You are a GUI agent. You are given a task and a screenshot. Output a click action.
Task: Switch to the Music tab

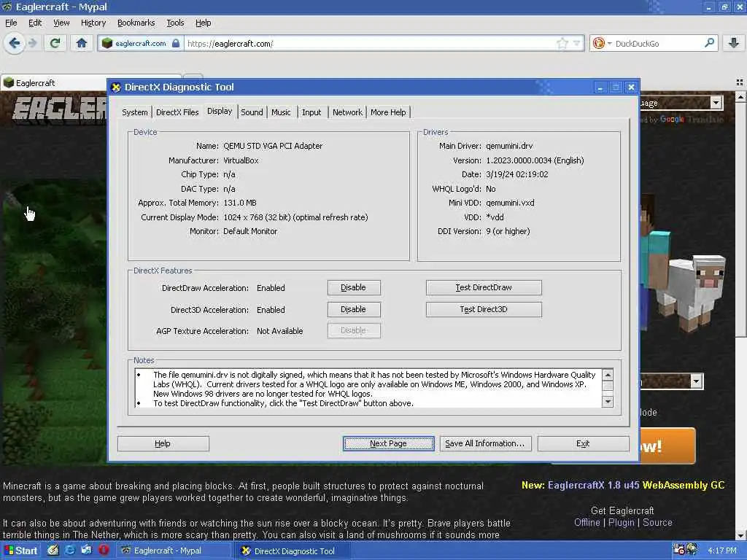click(x=281, y=112)
